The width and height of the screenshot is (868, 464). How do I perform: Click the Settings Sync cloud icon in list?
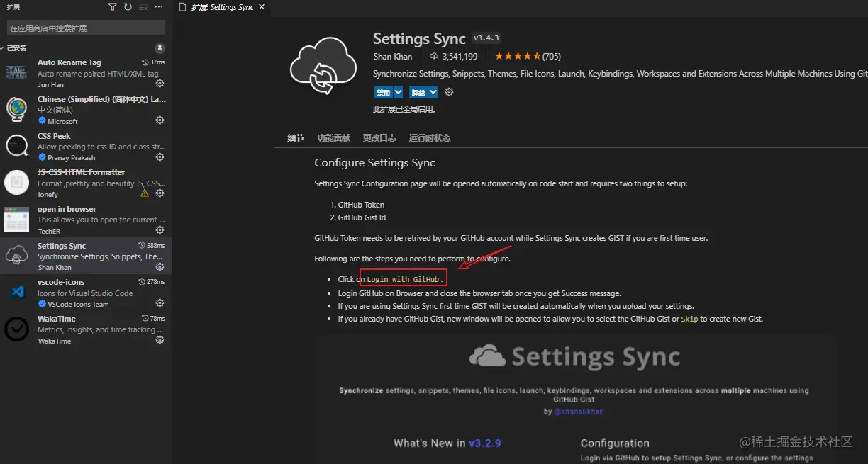[x=16, y=256]
